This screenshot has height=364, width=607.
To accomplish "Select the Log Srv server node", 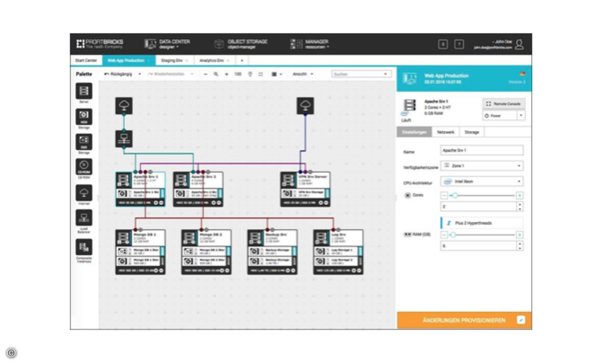I will tap(338, 252).
